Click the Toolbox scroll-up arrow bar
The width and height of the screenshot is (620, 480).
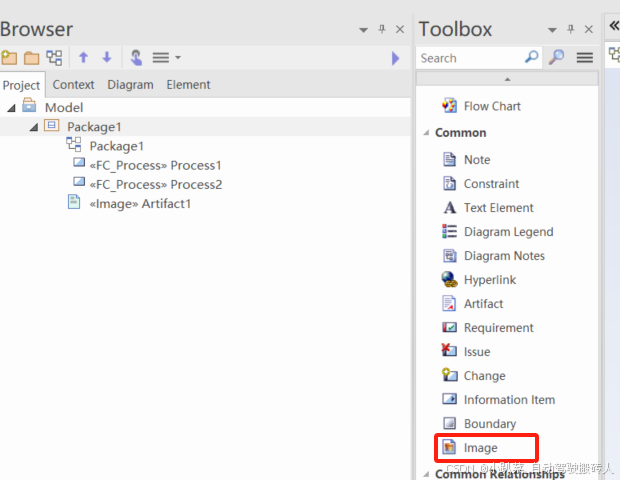coord(507,79)
